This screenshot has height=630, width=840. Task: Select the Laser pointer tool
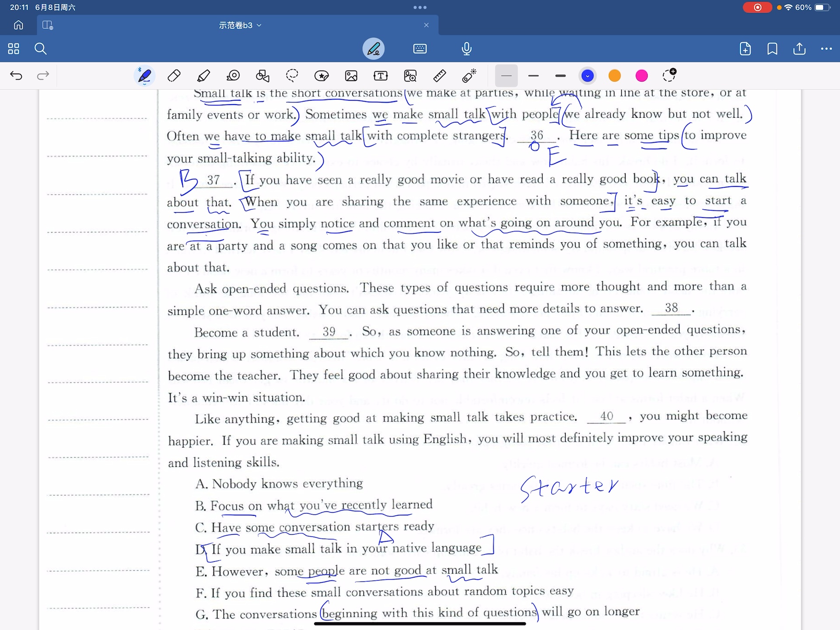pyautogui.click(x=469, y=76)
